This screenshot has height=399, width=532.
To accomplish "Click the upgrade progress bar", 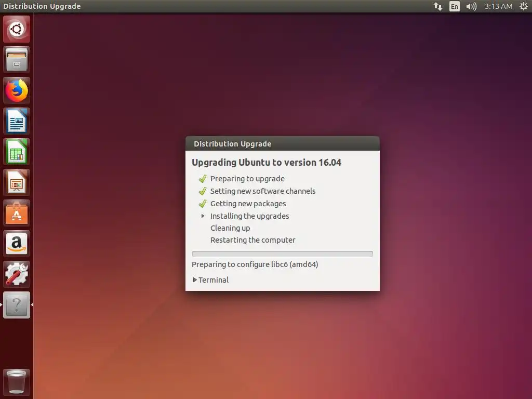I will point(282,254).
